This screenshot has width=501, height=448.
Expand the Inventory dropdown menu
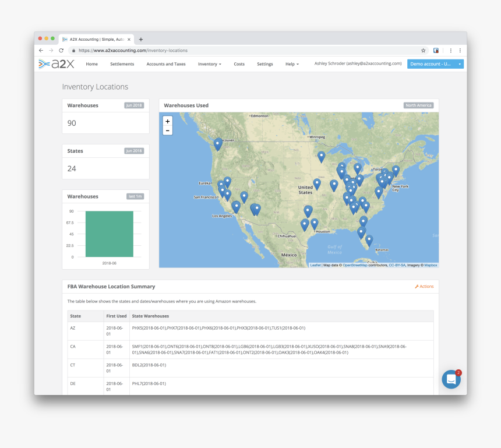[209, 64]
